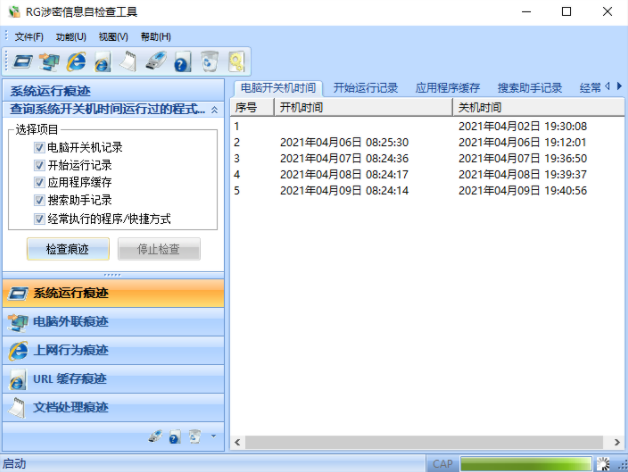Collapse the 查询系统开关机时间 panel header
The width and height of the screenshot is (628, 472).
coord(214,109)
